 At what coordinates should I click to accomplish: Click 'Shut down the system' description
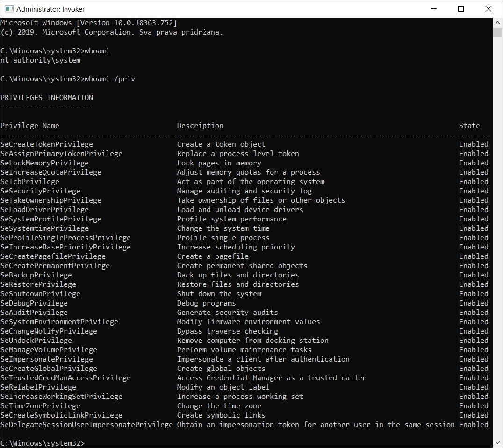pyautogui.click(x=219, y=293)
